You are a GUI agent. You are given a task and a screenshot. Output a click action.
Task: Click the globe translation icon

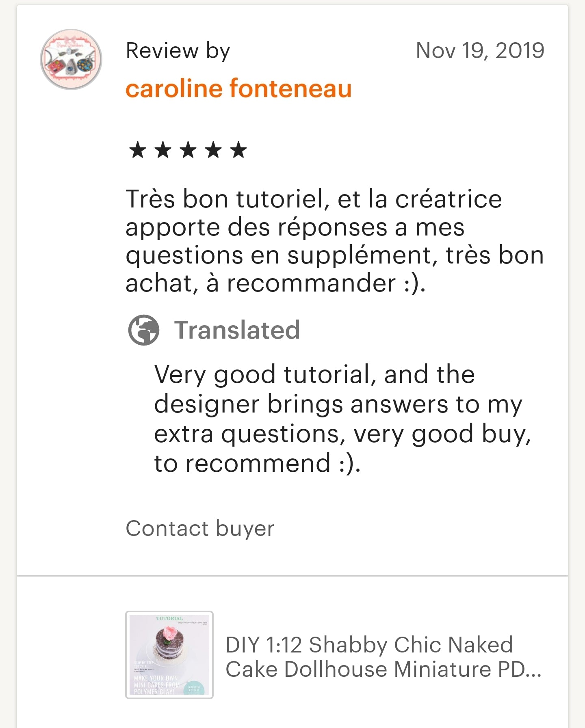(143, 330)
